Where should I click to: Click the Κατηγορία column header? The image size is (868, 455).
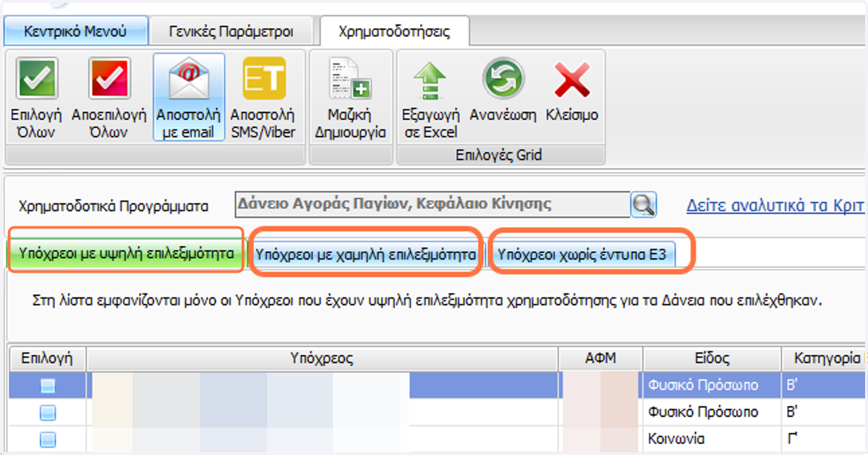click(x=824, y=358)
